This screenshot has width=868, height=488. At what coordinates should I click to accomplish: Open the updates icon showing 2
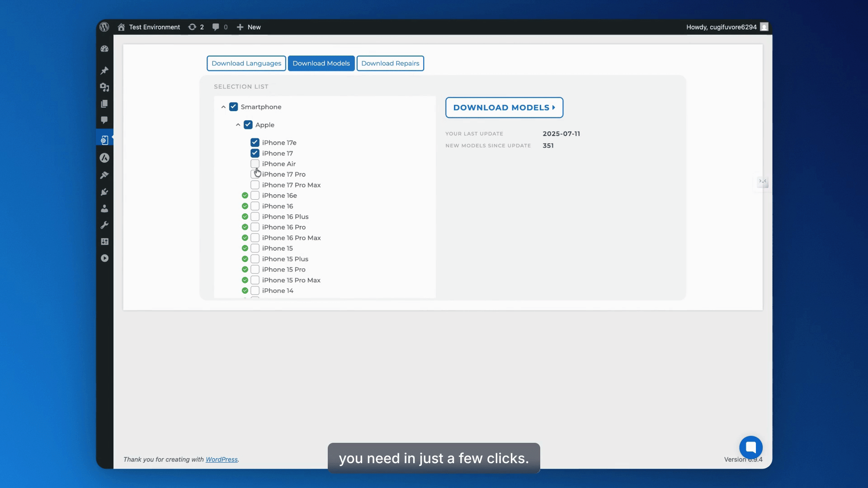click(192, 27)
